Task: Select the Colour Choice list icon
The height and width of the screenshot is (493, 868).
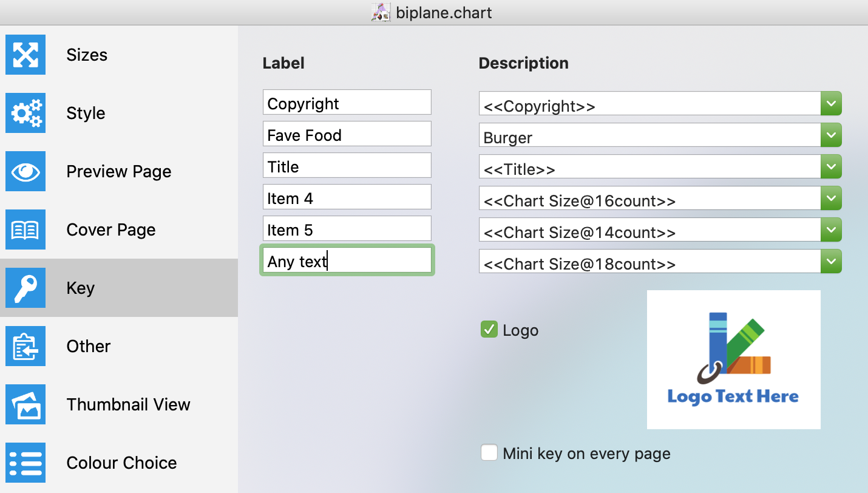Action: (x=25, y=463)
